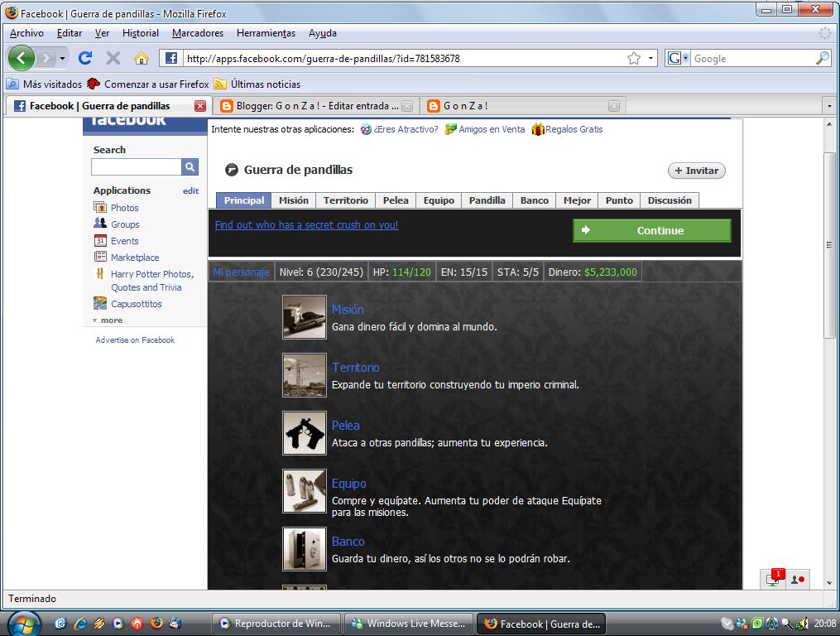
Task: Open the history dropdown next to forward button
Action: 63,58
